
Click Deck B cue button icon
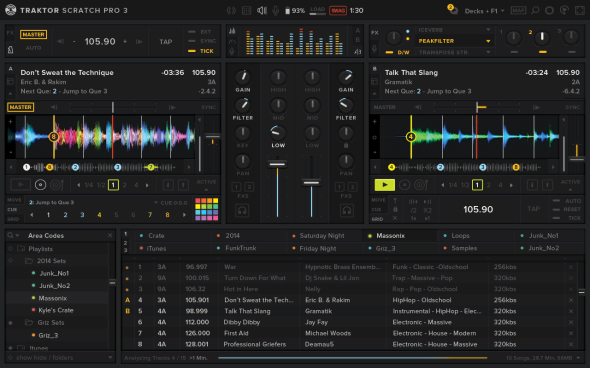(404, 185)
